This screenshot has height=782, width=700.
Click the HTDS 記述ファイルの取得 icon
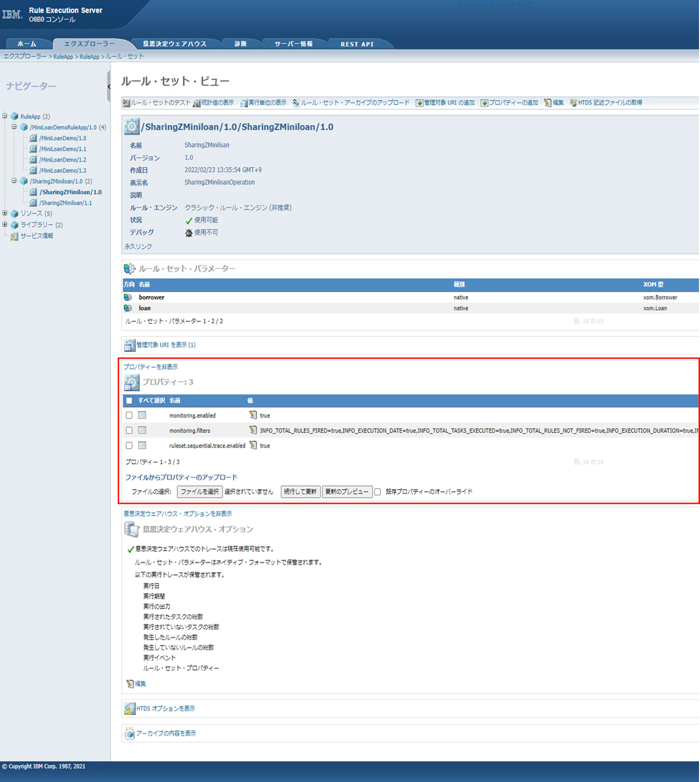[x=573, y=103]
